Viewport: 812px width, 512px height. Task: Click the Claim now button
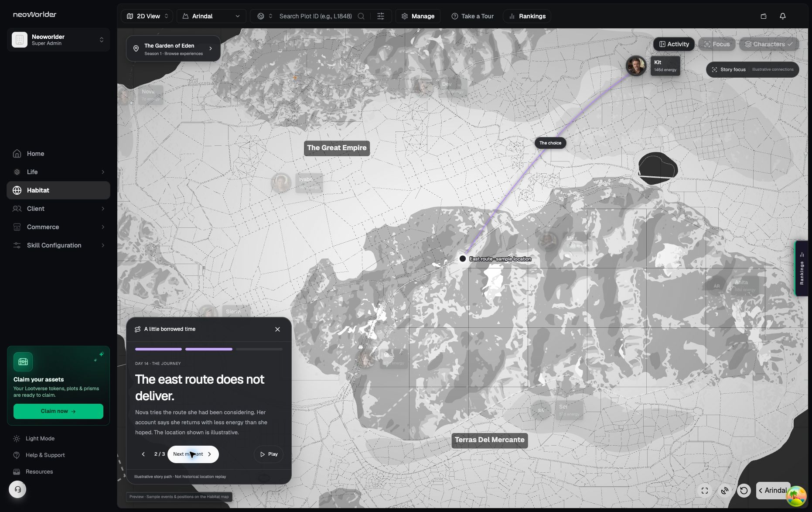pyautogui.click(x=58, y=411)
